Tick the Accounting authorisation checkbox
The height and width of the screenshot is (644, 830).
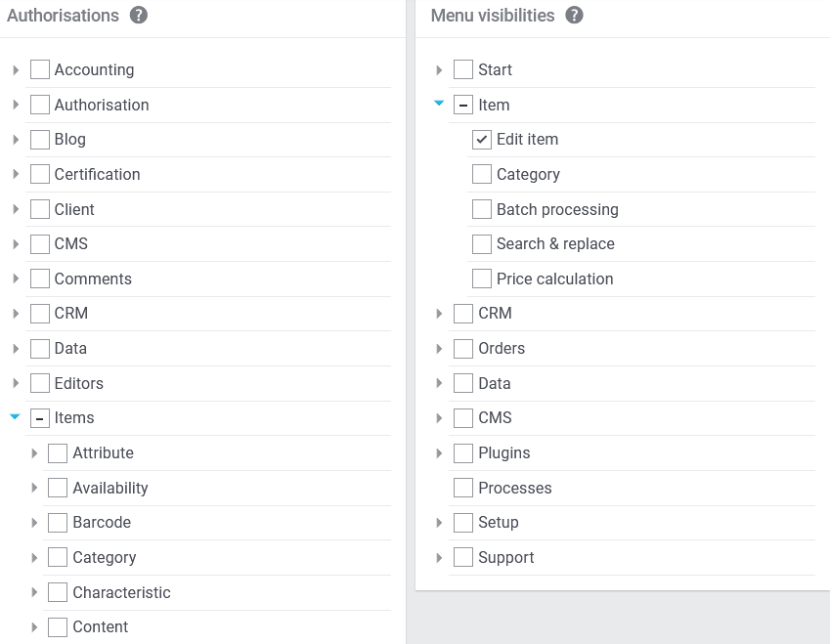coord(40,69)
